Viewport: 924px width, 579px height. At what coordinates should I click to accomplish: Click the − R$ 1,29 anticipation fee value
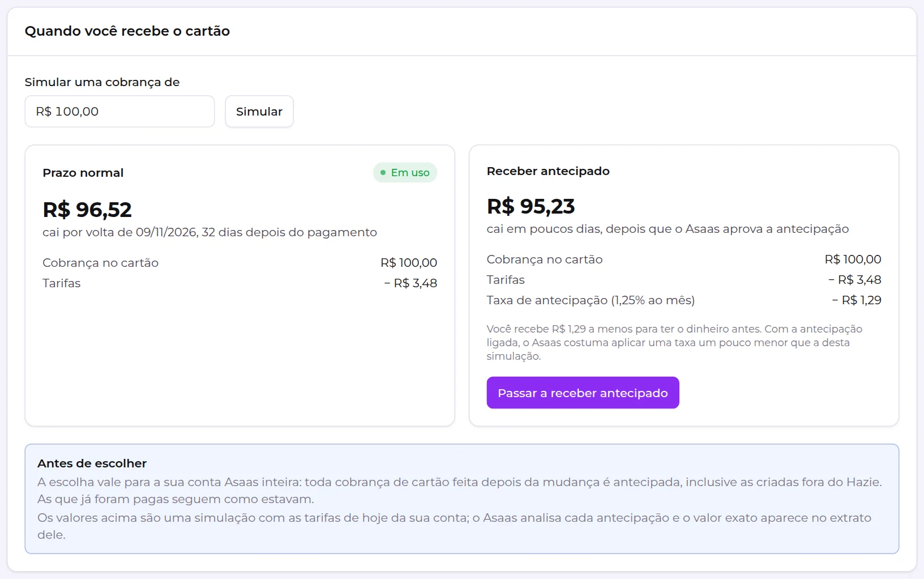[857, 300]
